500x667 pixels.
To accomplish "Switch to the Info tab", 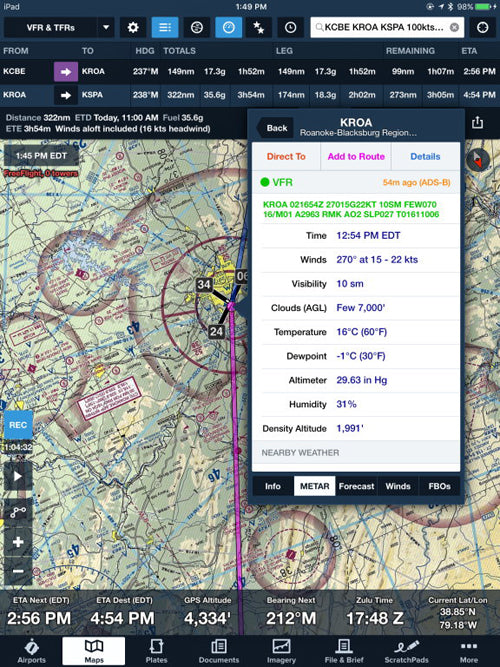I will [x=273, y=486].
